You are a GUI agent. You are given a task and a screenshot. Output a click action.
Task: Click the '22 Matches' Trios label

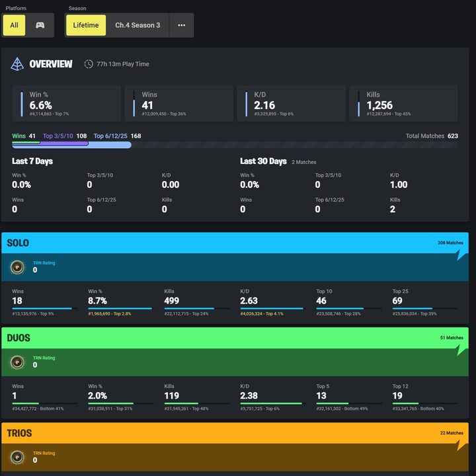tap(452, 433)
